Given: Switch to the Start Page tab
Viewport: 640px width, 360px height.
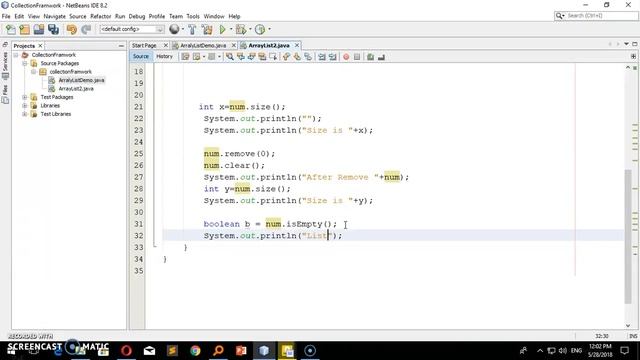Looking at the screenshot, I should (x=144, y=45).
